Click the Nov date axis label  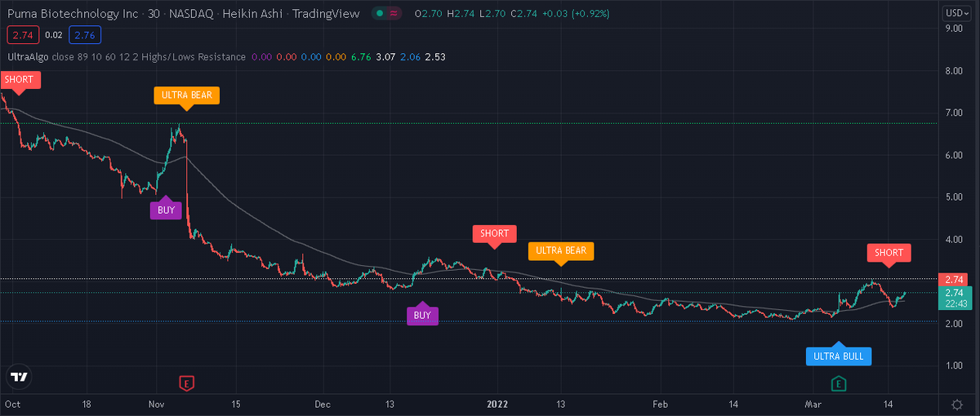click(158, 404)
